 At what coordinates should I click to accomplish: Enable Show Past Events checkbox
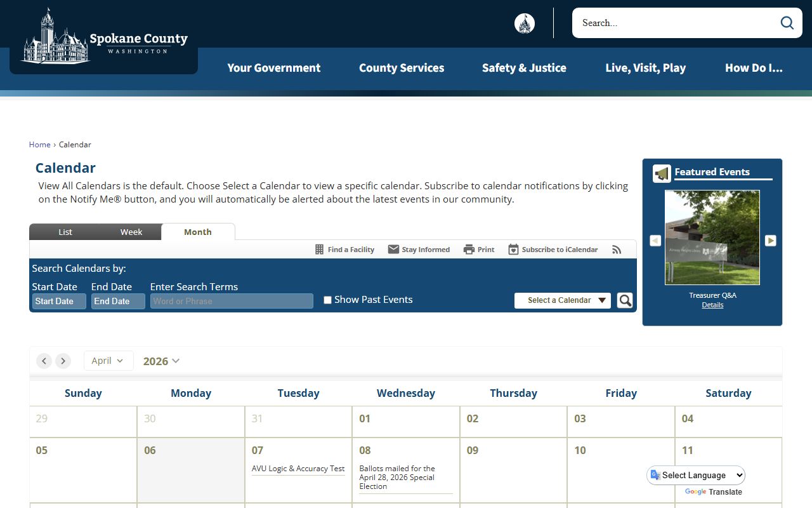[x=328, y=300]
